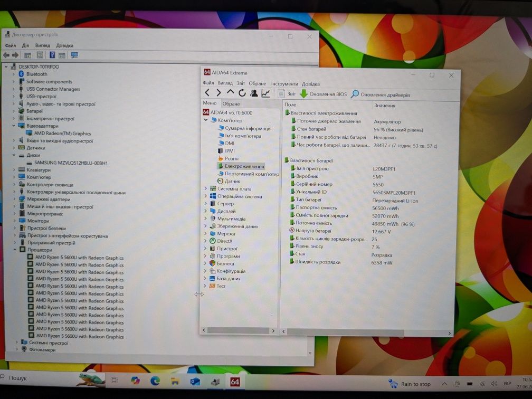
Task: Expand Bluetooth node in Device Manager
Action: [x=14, y=74]
